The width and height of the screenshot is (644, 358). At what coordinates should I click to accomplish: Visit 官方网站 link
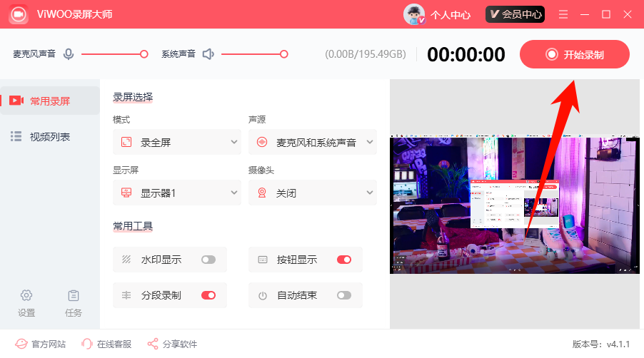[49, 344]
